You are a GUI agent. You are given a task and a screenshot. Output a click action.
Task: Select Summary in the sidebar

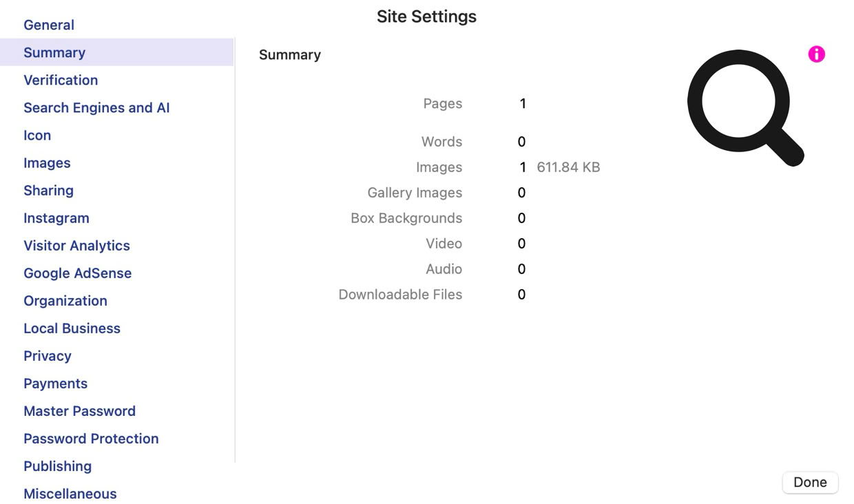coord(54,52)
